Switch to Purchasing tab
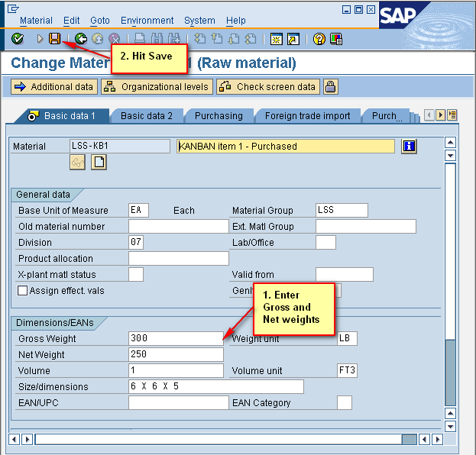476x455 pixels. 219,116
